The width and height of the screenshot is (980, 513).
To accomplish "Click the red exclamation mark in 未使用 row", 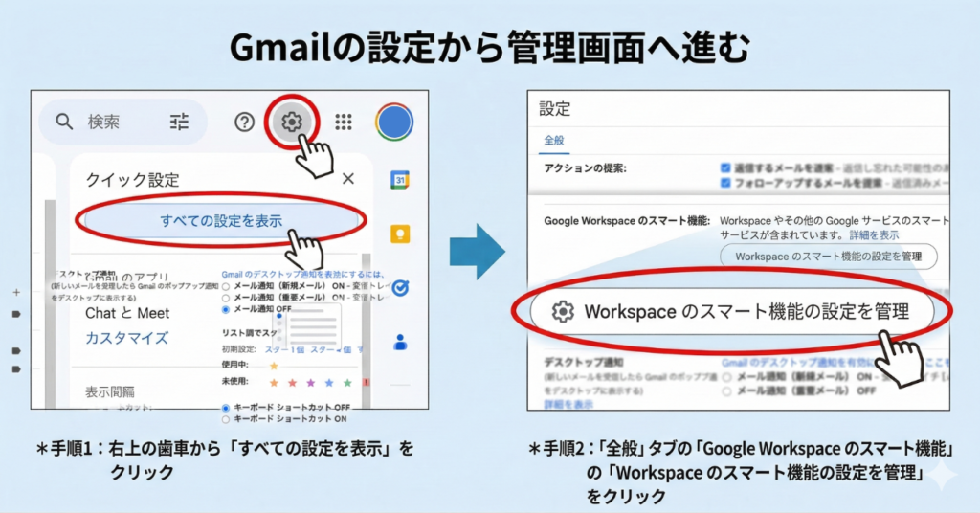I will click(x=367, y=382).
